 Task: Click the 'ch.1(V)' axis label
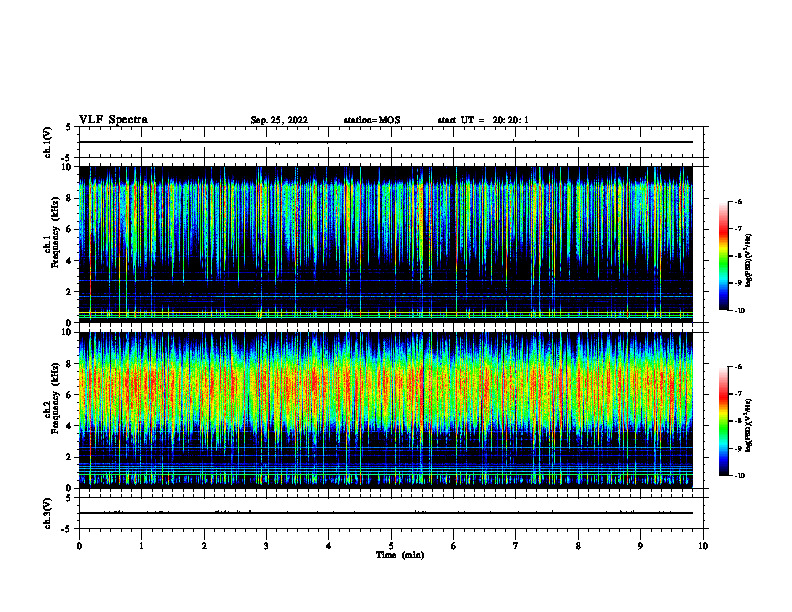click(48, 142)
